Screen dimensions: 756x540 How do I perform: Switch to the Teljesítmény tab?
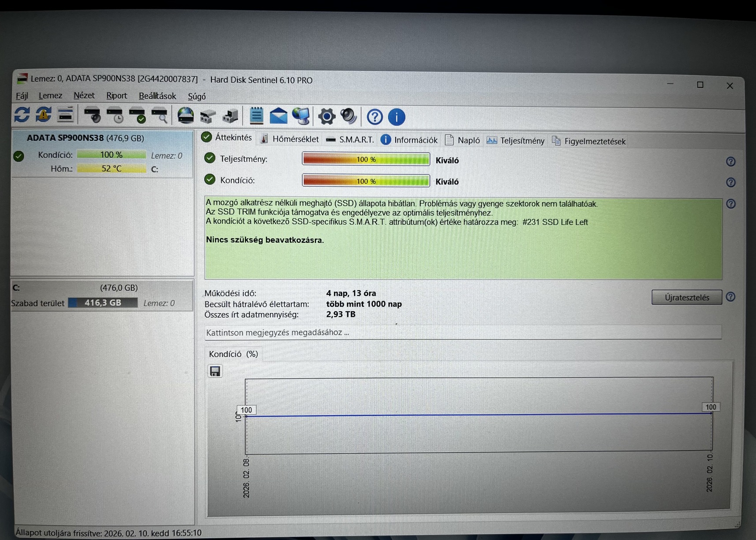pyautogui.click(x=516, y=141)
